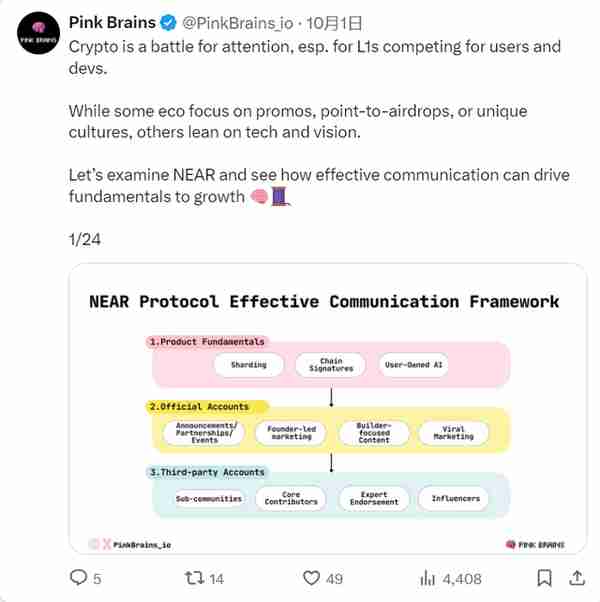Click the reply speech bubble icon
Screen dimensions: 600x602
(78, 577)
